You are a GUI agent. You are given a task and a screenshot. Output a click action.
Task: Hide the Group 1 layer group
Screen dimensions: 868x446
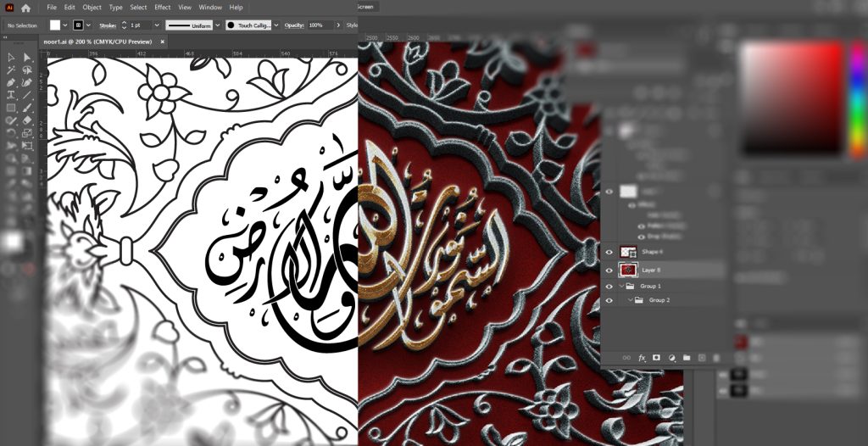coord(609,287)
